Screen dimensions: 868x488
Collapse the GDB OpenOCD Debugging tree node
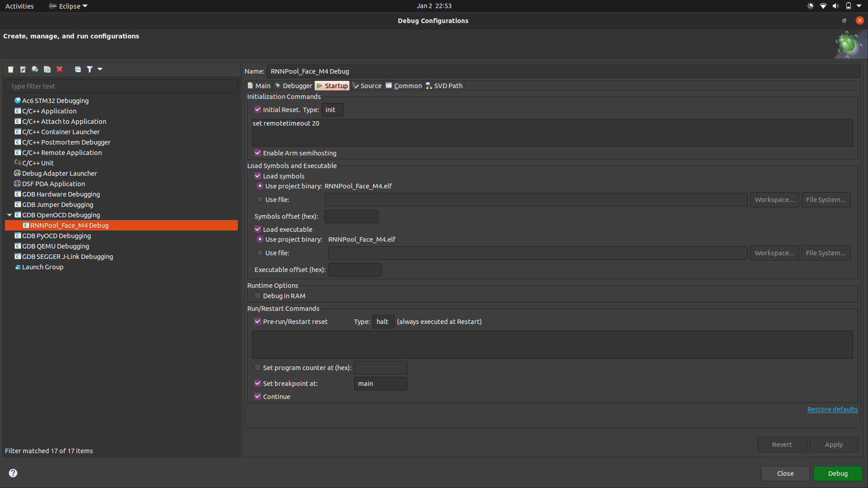[x=9, y=215]
